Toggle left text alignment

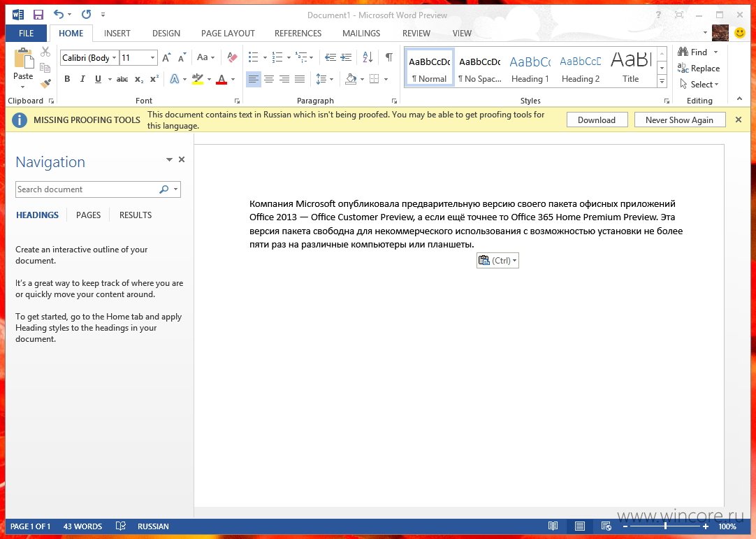[254, 79]
